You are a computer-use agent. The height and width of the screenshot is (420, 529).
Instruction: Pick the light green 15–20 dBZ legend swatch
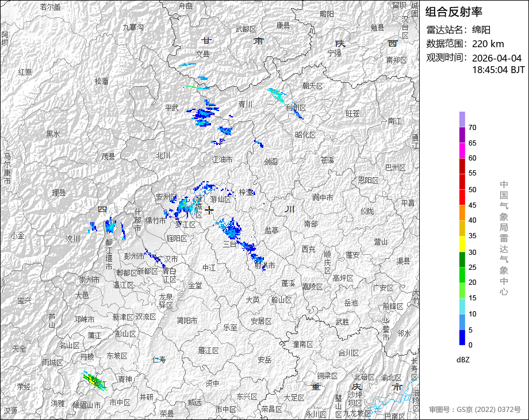[x=462, y=291]
